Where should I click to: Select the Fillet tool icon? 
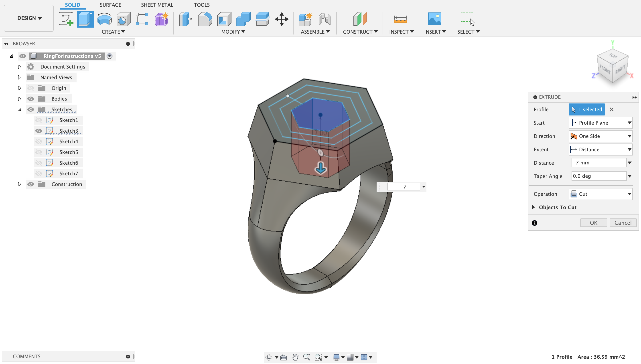click(x=205, y=19)
